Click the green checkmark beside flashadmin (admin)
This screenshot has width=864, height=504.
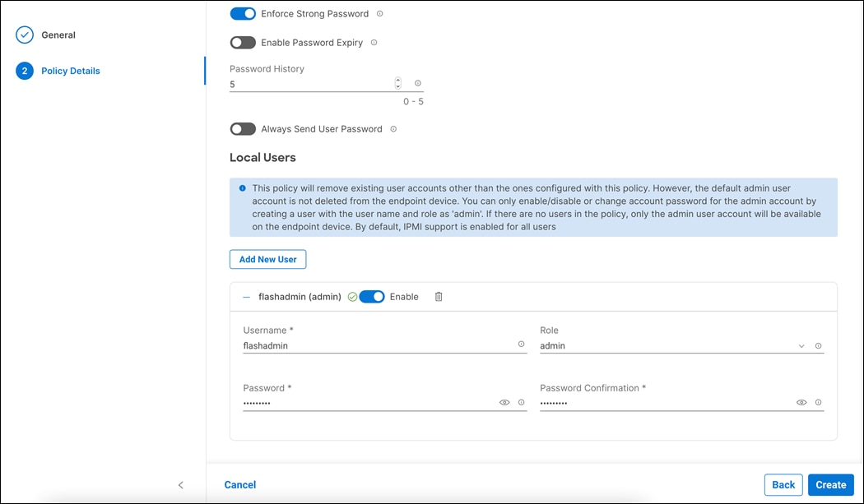pyautogui.click(x=351, y=297)
